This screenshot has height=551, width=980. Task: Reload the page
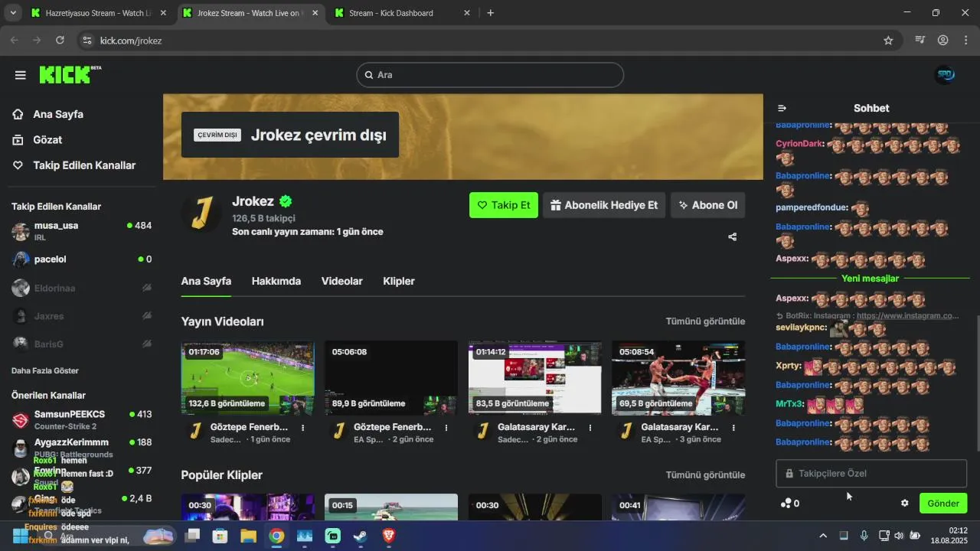[60, 41]
